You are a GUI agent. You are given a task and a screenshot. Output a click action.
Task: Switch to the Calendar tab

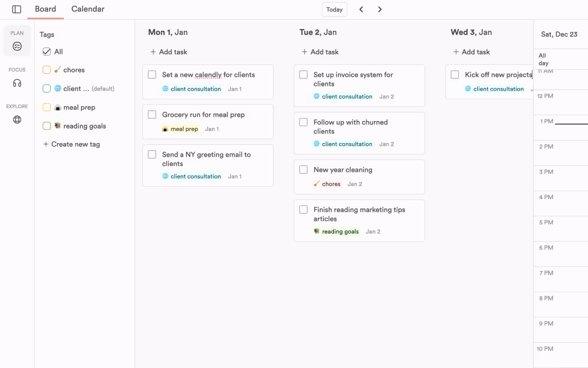(x=88, y=9)
